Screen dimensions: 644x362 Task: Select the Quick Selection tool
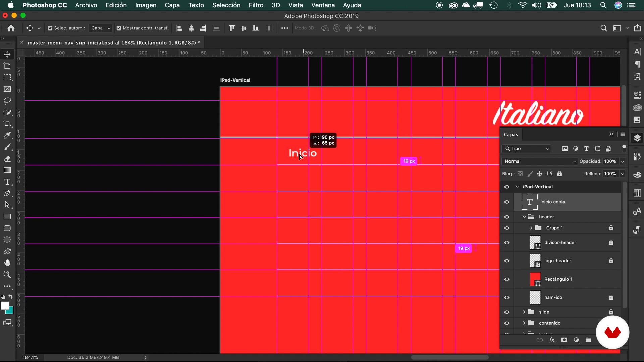point(7,112)
